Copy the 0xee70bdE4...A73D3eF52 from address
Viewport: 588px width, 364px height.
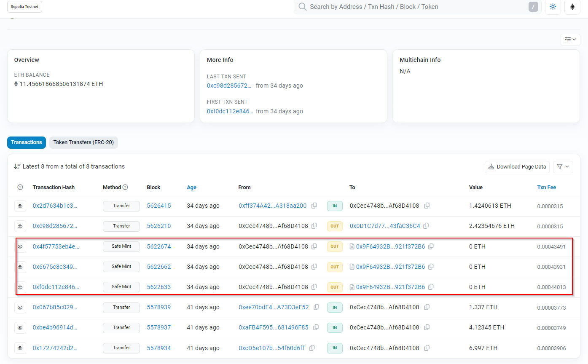pyautogui.click(x=316, y=307)
